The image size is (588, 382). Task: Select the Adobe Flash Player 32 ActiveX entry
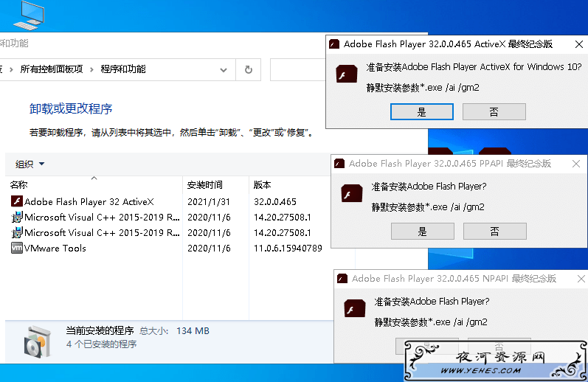[89, 201]
